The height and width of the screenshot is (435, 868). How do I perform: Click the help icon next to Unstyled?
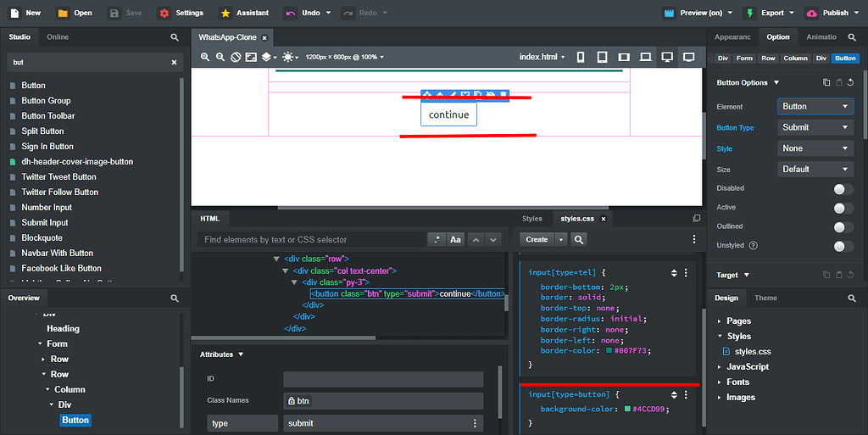pyautogui.click(x=754, y=246)
